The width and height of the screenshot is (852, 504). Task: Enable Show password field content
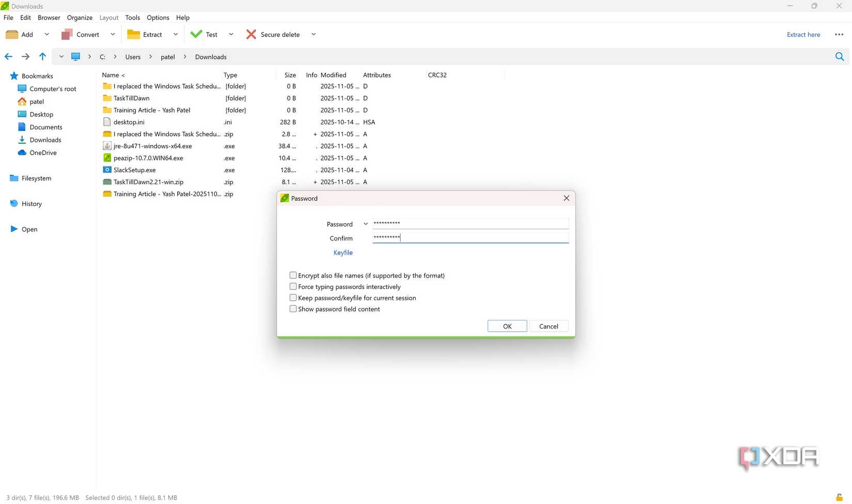coord(293,308)
